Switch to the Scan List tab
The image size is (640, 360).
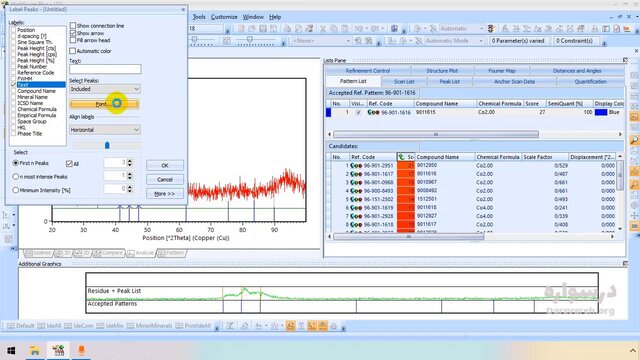pyautogui.click(x=404, y=82)
